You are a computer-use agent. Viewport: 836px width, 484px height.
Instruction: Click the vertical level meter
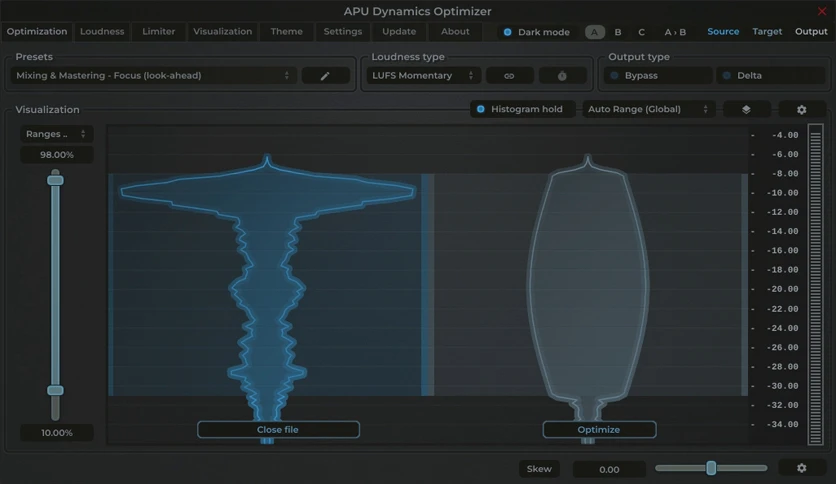[x=815, y=284]
